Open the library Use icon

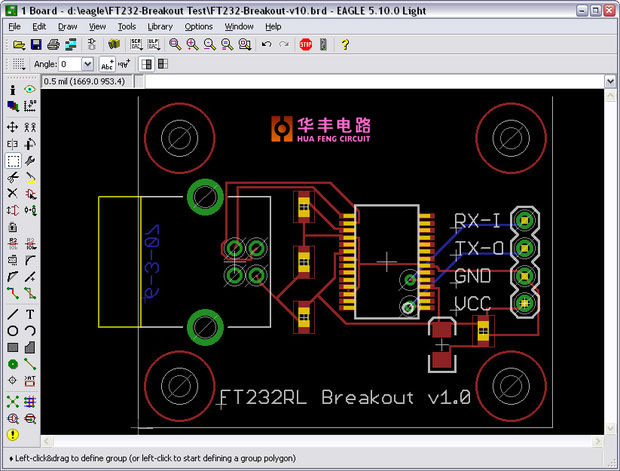click(114, 44)
